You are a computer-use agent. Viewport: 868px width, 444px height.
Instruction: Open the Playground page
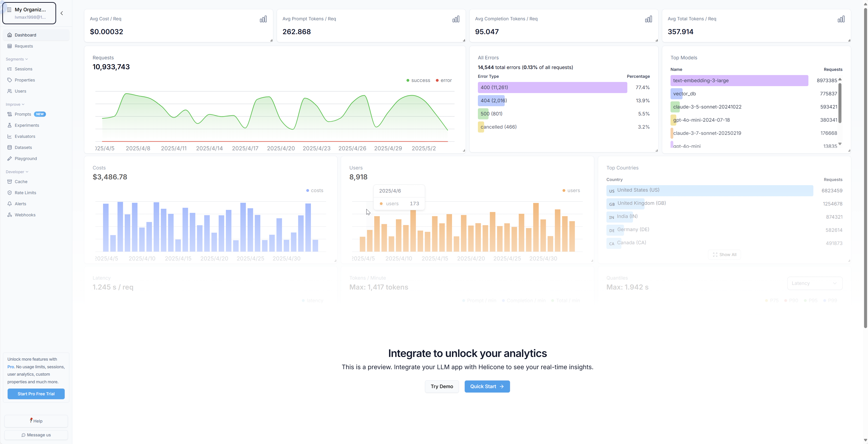tap(26, 159)
